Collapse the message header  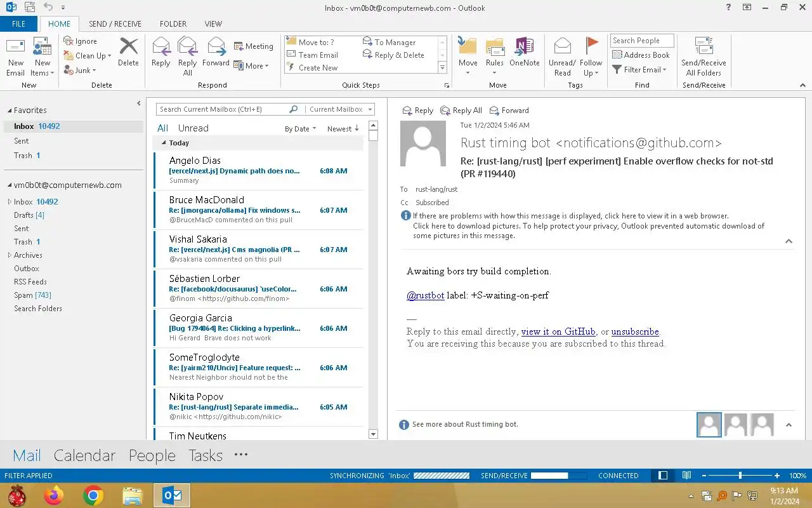click(x=789, y=241)
